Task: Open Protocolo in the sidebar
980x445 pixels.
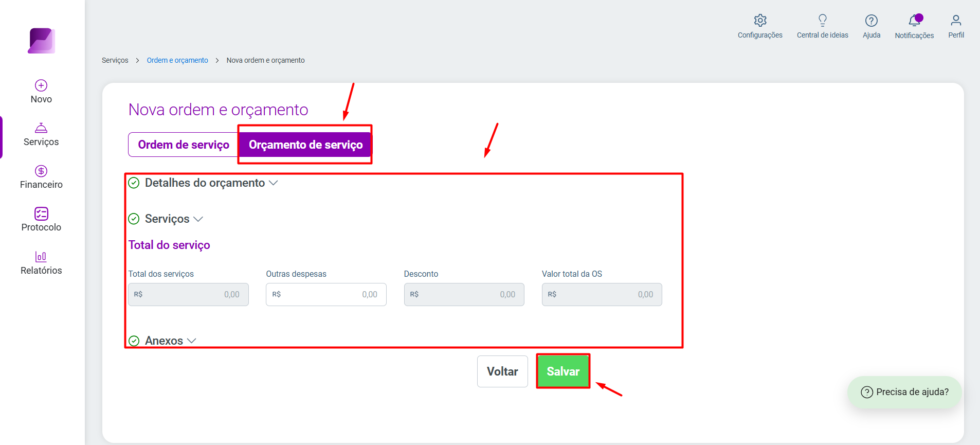Action: pos(41,220)
